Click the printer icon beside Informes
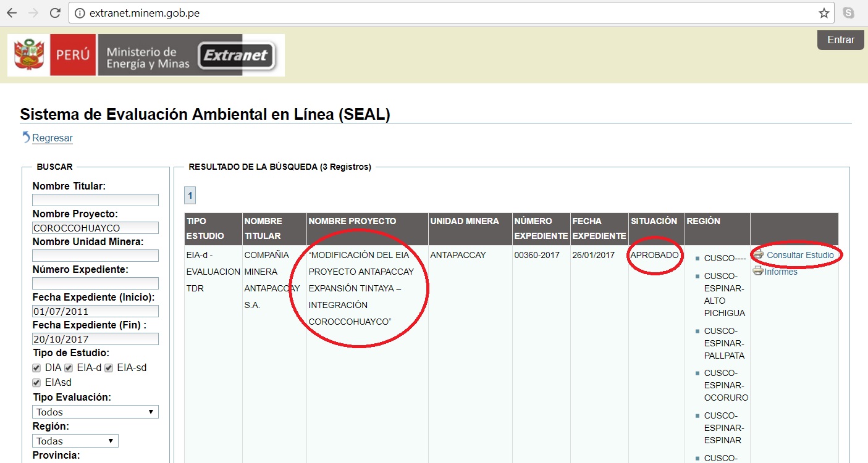This screenshot has height=463, width=868. tap(758, 271)
